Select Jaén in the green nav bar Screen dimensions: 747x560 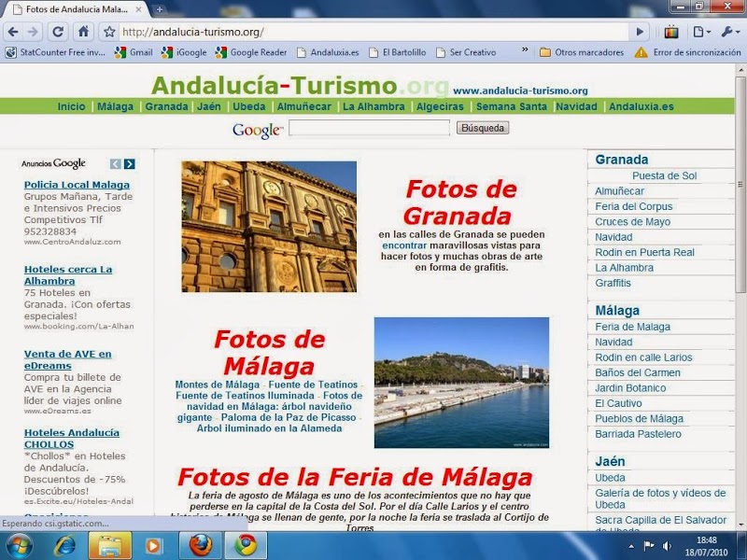tap(209, 106)
